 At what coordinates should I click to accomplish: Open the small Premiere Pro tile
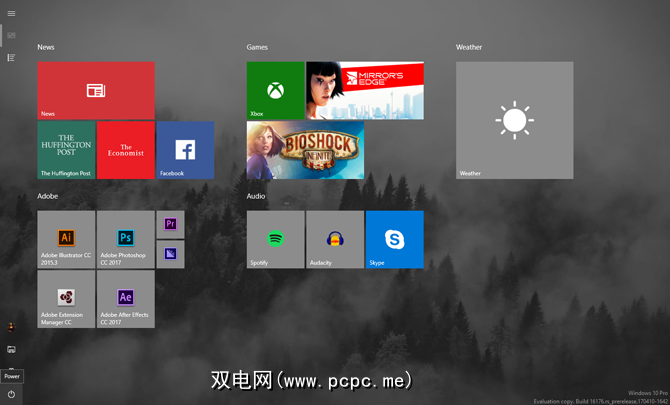[x=170, y=224]
